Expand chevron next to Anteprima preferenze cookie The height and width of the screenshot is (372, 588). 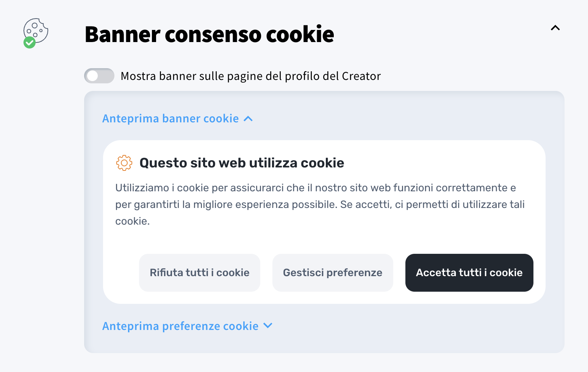[x=268, y=326]
